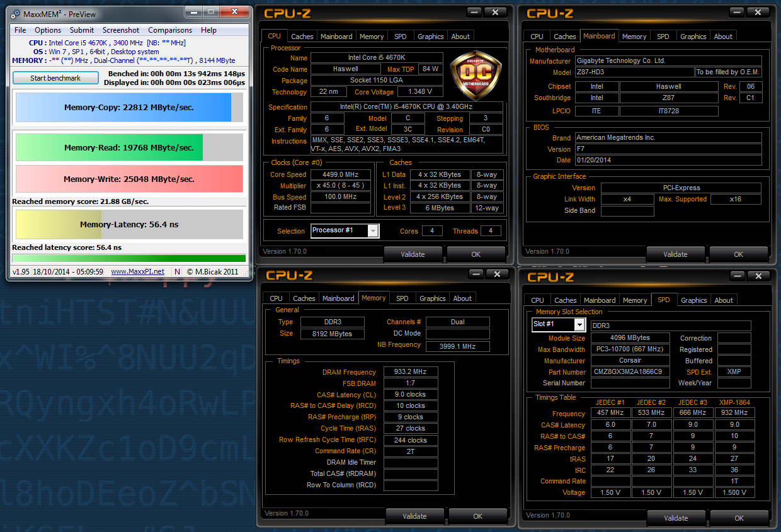The height and width of the screenshot is (532, 781).
Task: Select Mainboard tab in CPU-Z SPD window
Action: pos(600,300)
